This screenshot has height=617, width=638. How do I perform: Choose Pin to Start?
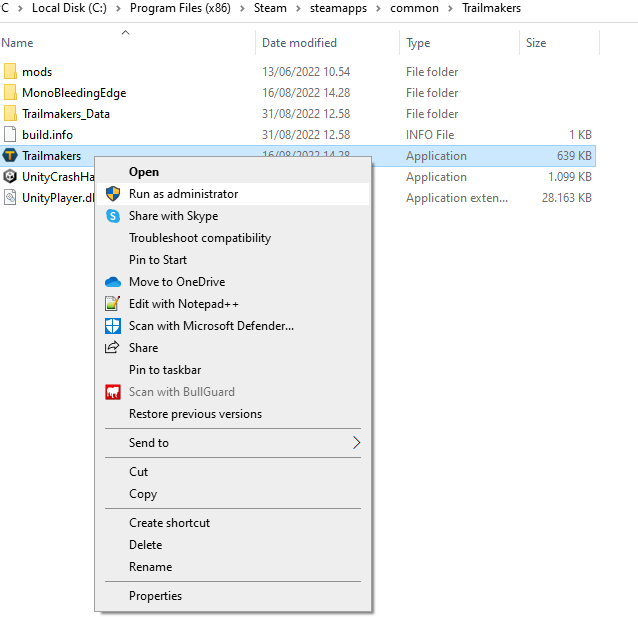233,260
